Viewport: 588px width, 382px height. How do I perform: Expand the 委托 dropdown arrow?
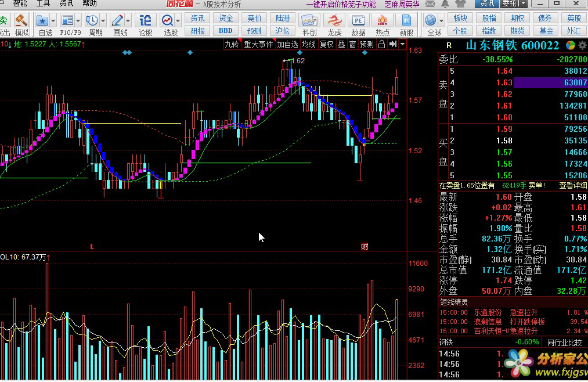(x=524, y=3)
